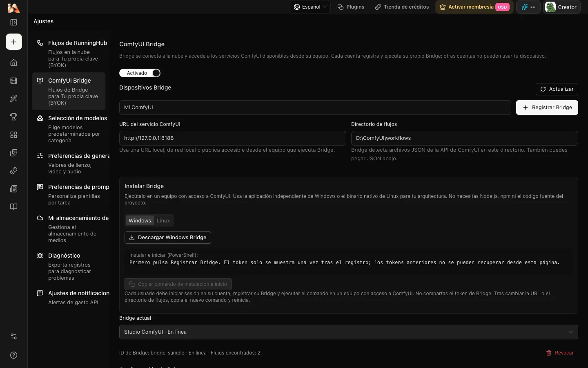Open Mi almacenamiento settings
Image resolution: width=588 pixels, height=368 pixels.
[69, 229]
